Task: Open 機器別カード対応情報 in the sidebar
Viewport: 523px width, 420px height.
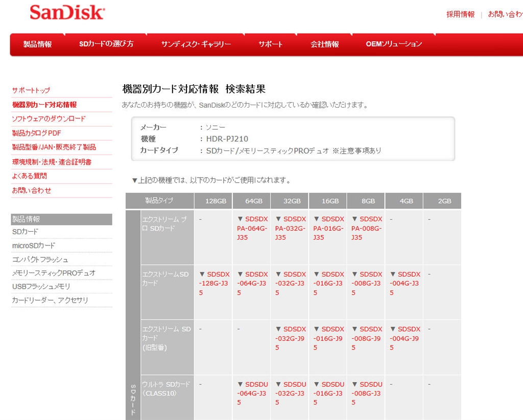Action: (x=44, y=105)
